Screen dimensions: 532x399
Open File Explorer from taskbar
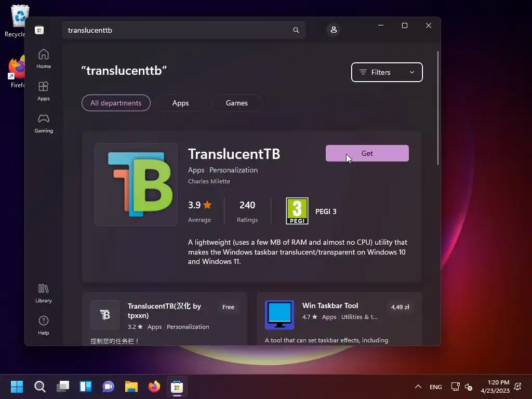click(x=131, y=387)
